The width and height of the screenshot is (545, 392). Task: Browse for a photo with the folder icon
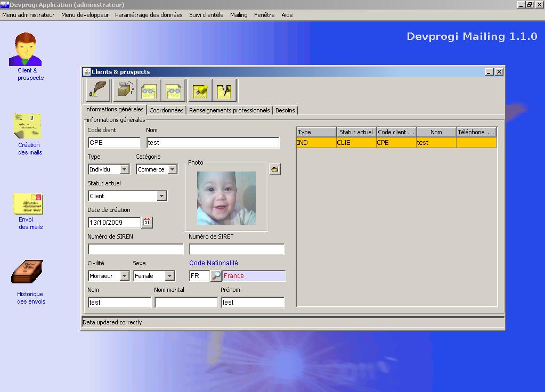click(274, 169)
